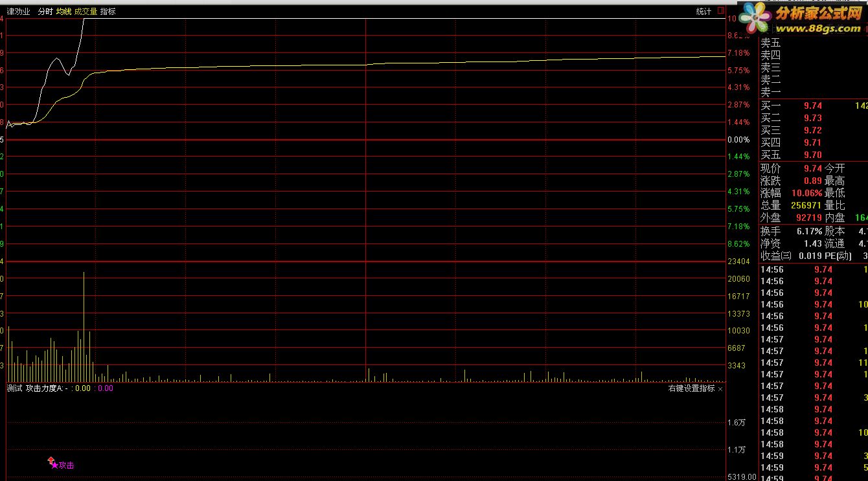Screen dimensions: 868x481
Task: Click the 23404 volume axis label
Action: 739,262
